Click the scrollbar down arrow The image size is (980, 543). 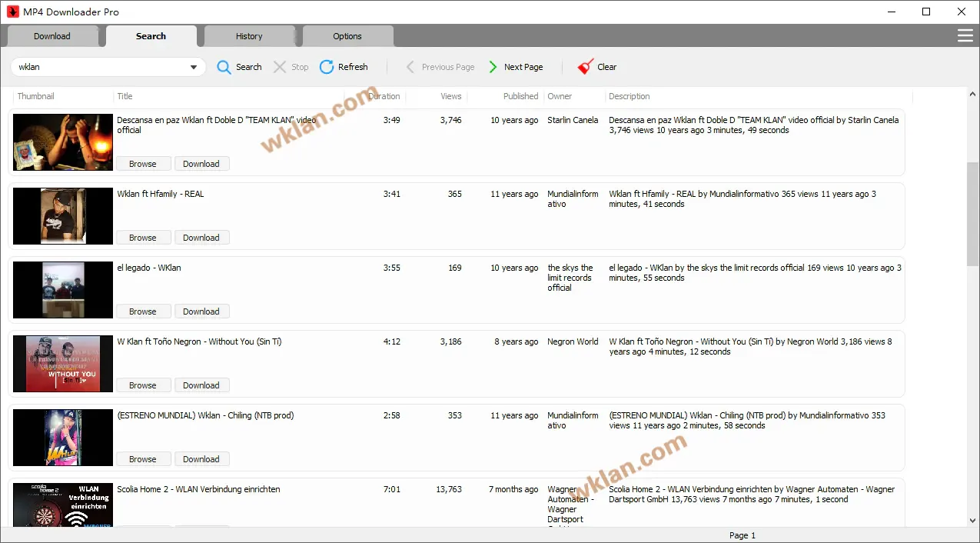pos(973,521)
